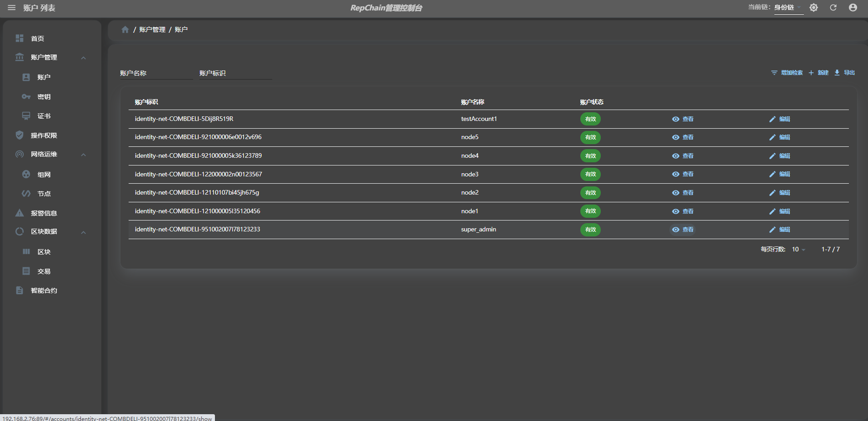Image resolution: width=868 pixels, height=421 pixels.
Task: Click the refresh icon in top bar
Action: pyautogui.click(x=833, y=8)
